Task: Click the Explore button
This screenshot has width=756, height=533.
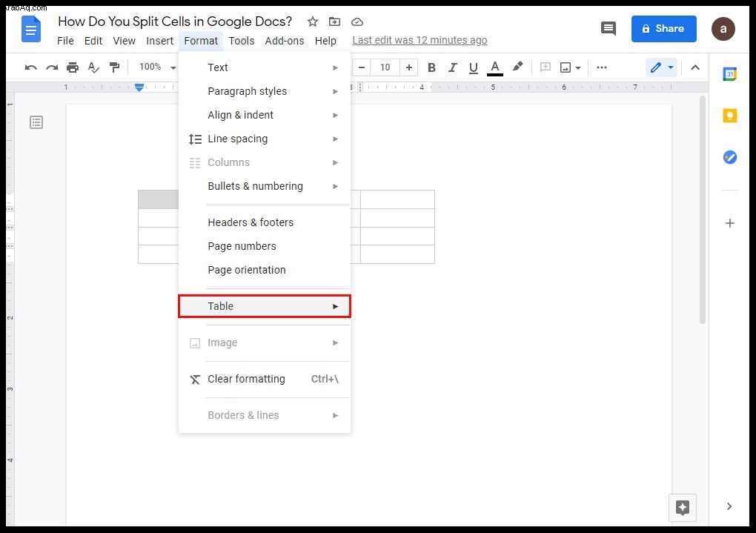Action: (x=682, y=508)
